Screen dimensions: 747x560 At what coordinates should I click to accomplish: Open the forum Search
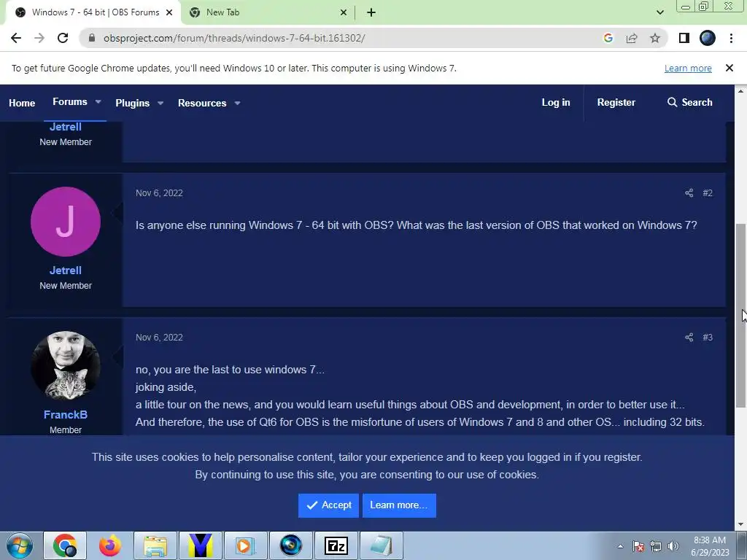coord(690,102)
